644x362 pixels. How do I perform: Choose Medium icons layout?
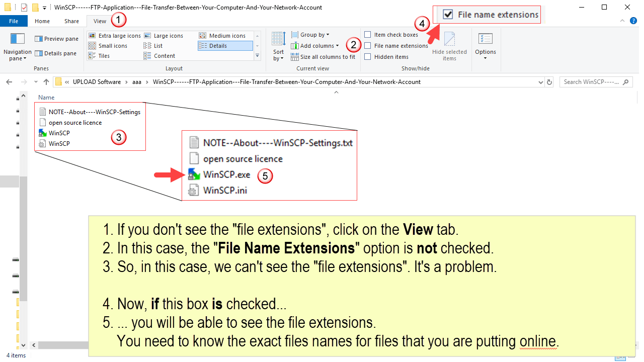[x=222, y=36]
